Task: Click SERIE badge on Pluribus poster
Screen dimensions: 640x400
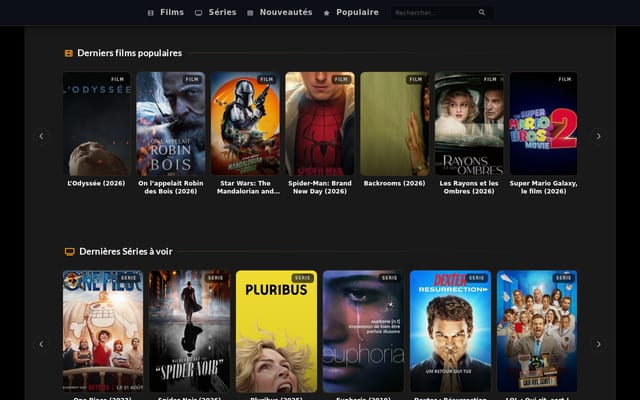Action: point(302,278)
